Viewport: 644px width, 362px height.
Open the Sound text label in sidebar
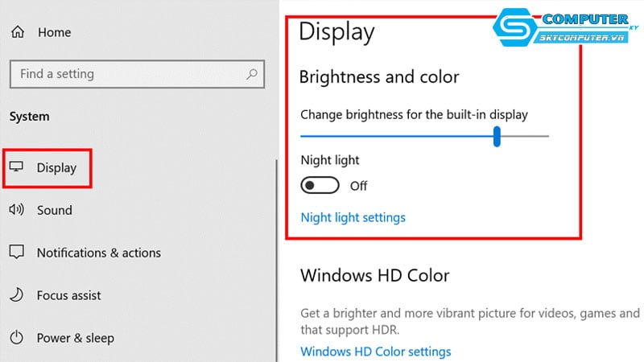pos(55,210)
